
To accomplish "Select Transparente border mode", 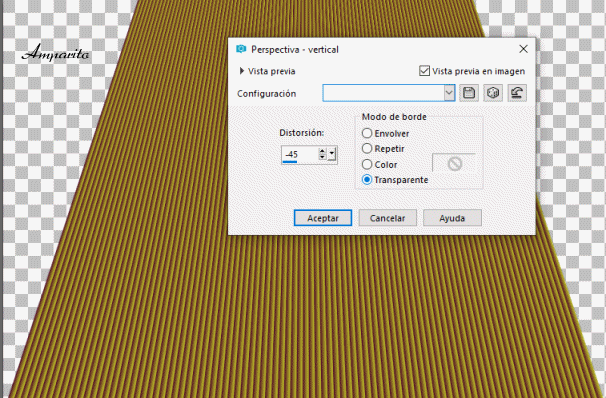I will pos(367,180).
